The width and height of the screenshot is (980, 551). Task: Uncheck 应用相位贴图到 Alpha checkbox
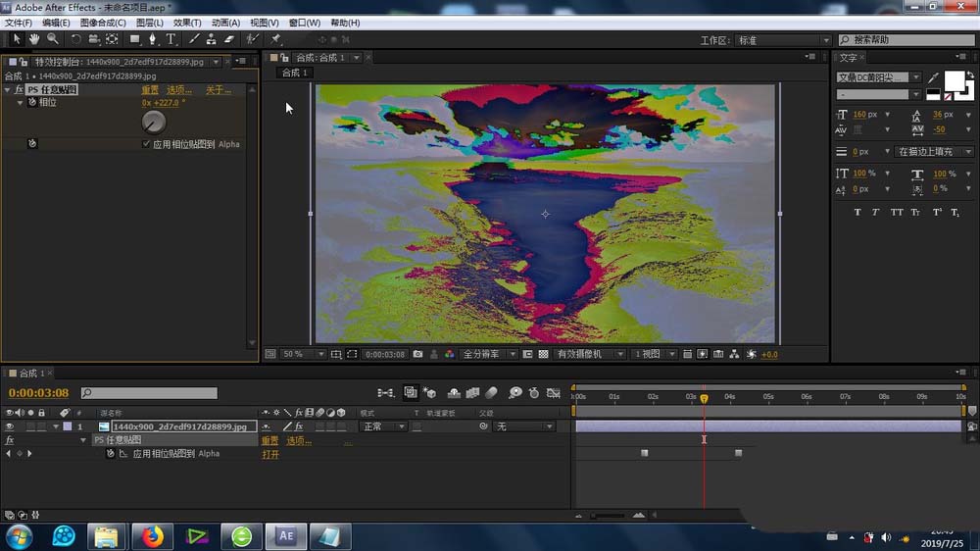(147, 144)
